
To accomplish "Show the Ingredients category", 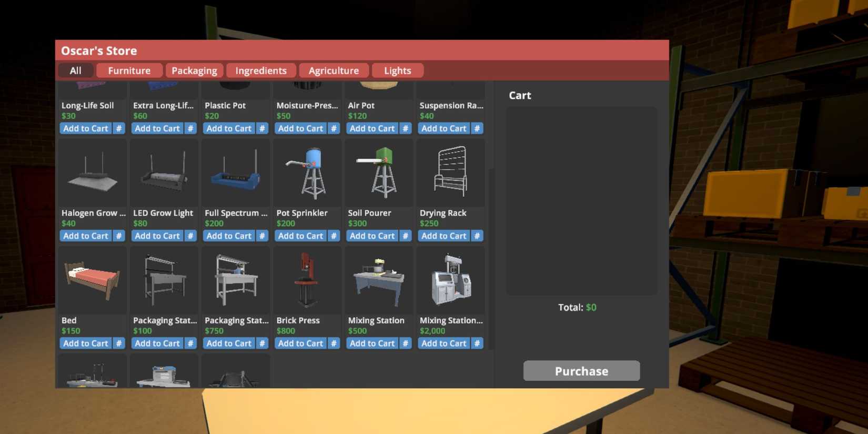I will 261,70.
